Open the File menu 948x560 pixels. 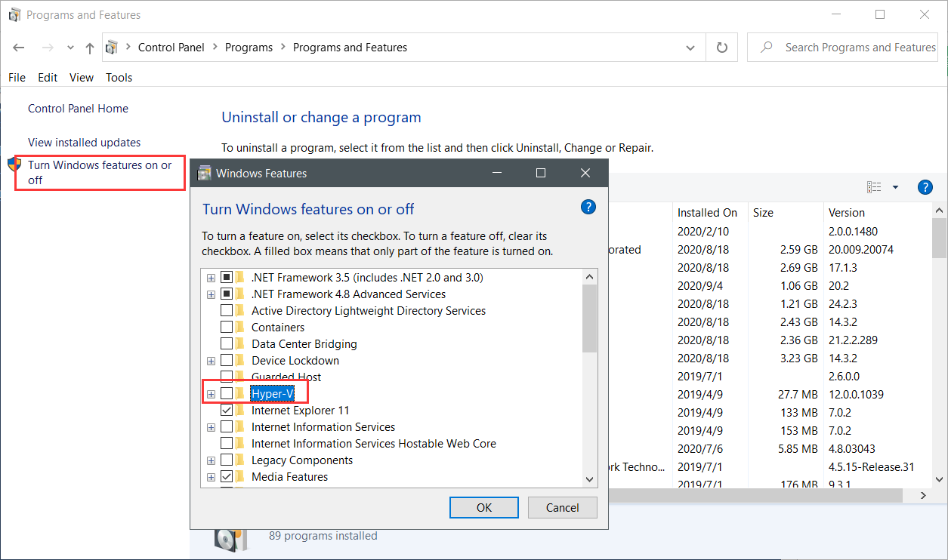17,77
